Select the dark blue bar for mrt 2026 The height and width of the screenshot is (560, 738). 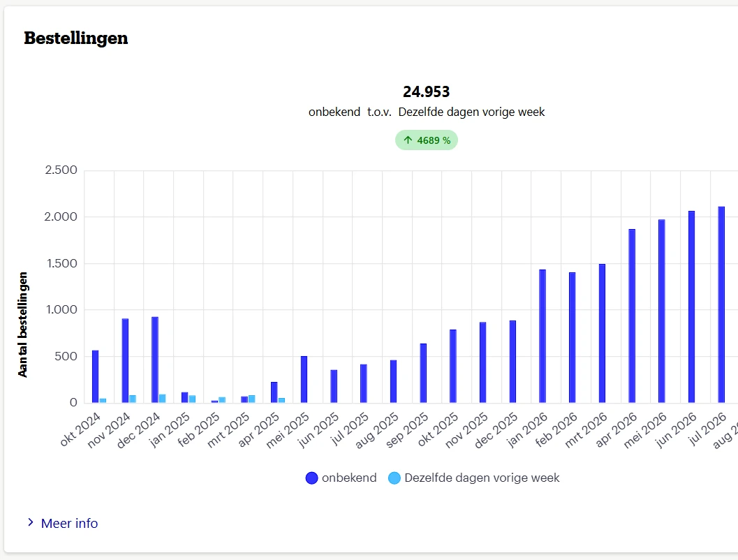coord(602,333)
